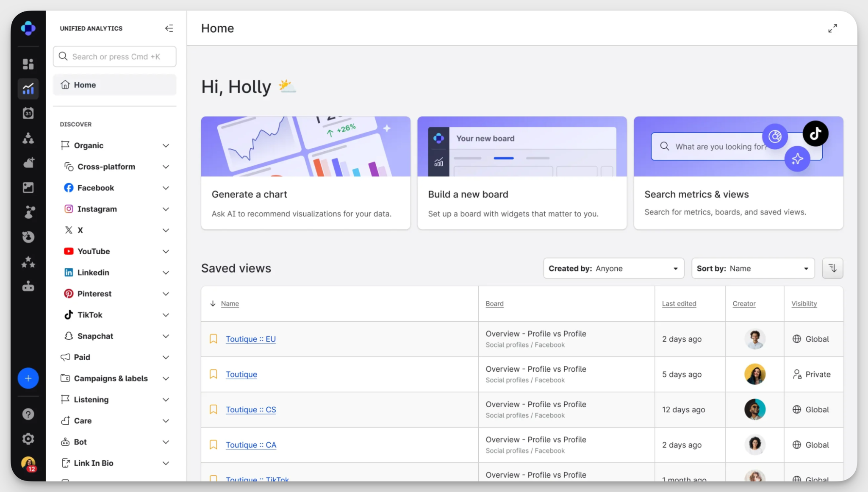The height and width of the screenshot is (492, 868).
Task: Open the Created by Anyone dropdown
Action: pyautogui.click(x=613, y=268)
